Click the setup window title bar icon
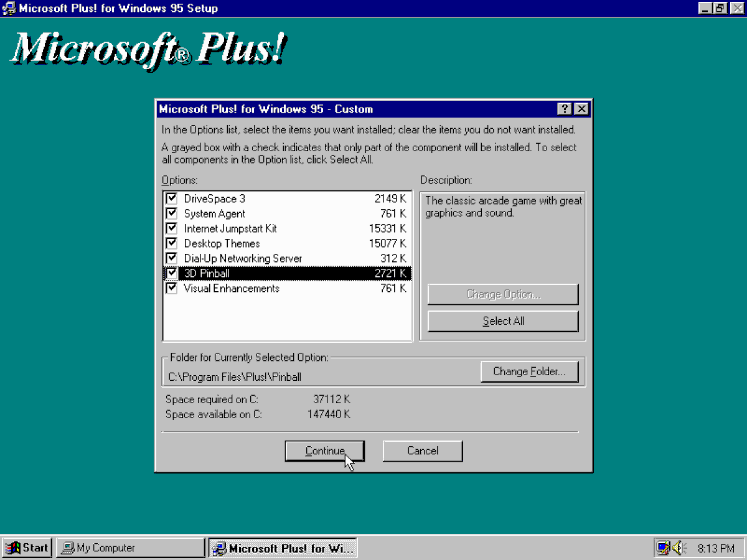This screenshot has height=560, width=747. tap(9, 8)
